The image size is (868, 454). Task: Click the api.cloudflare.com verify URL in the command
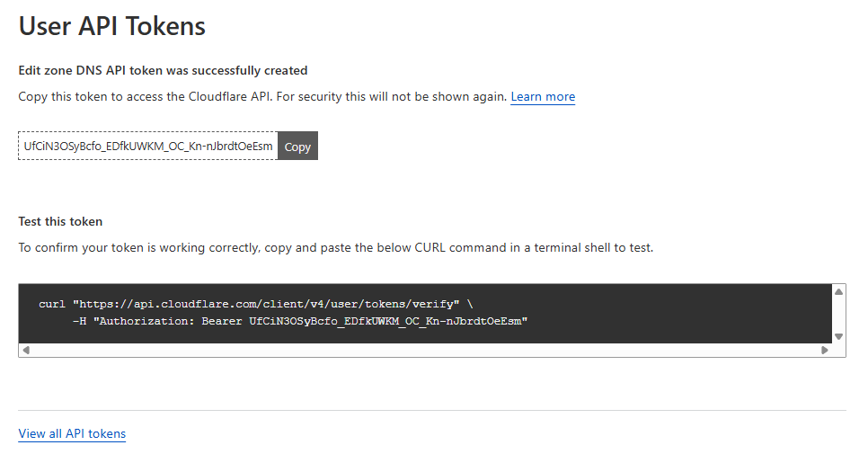pyautogui.click(x=266, y=304)
